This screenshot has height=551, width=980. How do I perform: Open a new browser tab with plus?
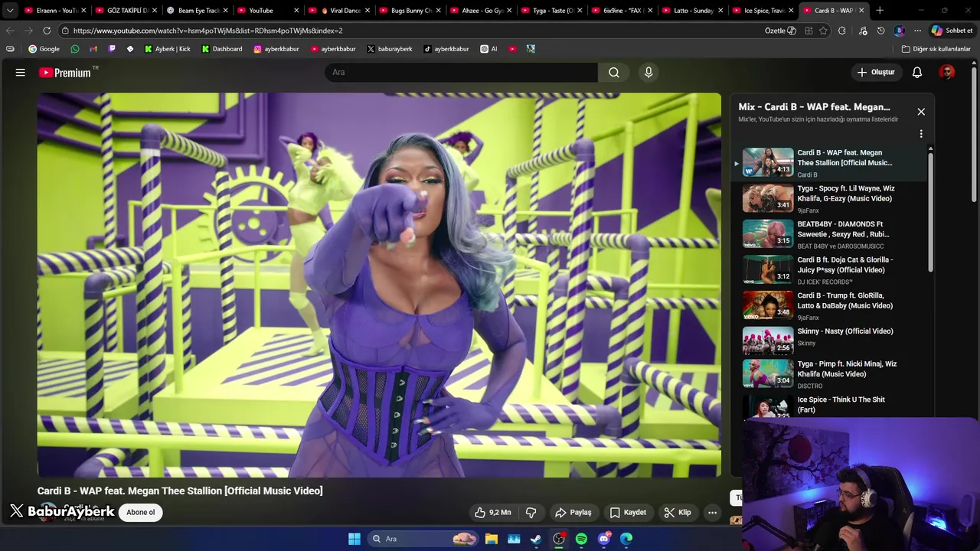[880, 11]
